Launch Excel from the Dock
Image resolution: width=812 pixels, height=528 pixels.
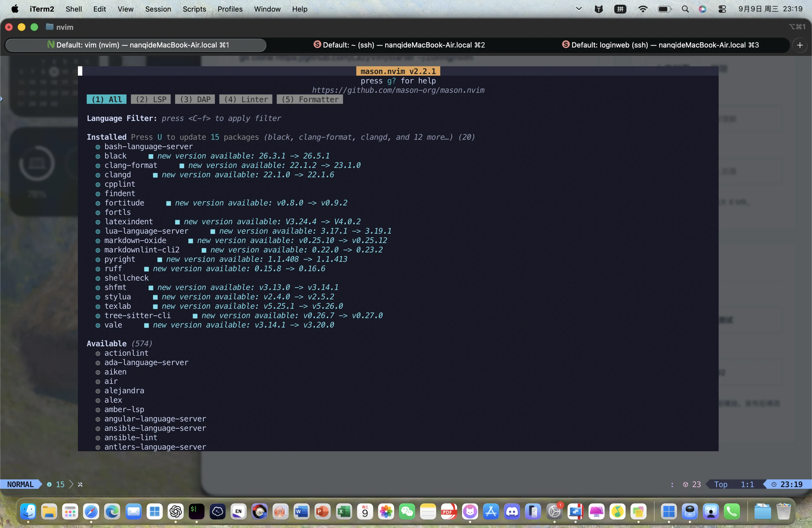click(344, 511)
